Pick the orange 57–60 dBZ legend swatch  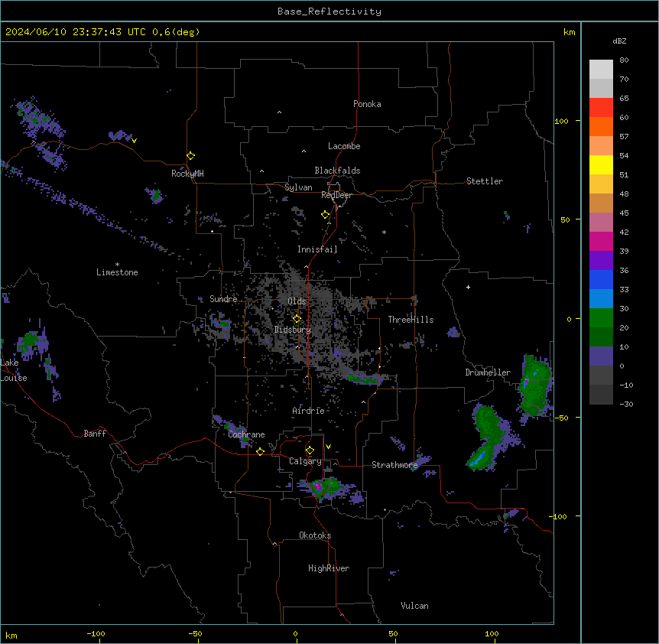pyautogui.click(x=601, y=126)
